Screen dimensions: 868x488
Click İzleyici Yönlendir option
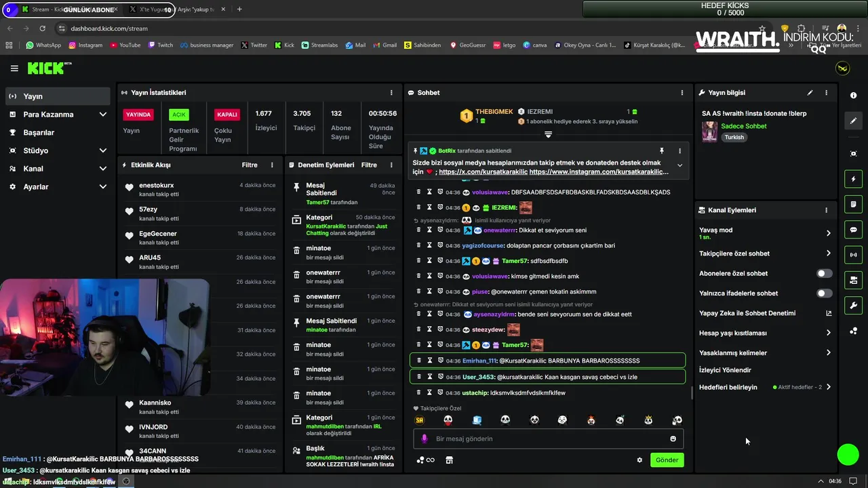tap(725, 370)
